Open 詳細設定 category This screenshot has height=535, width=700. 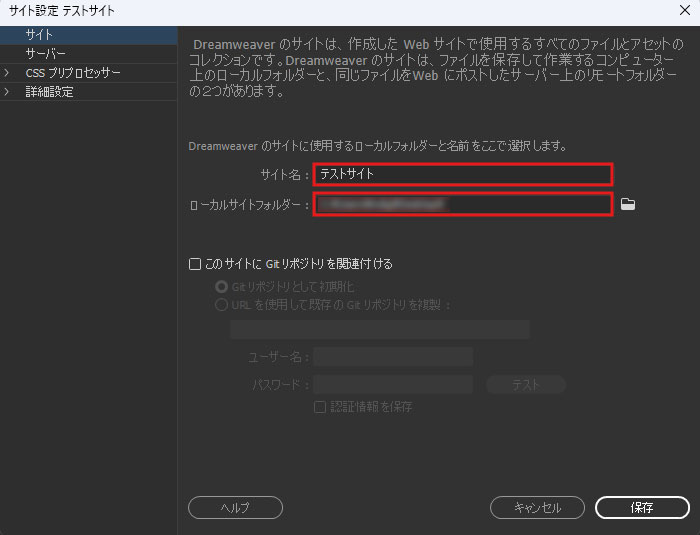[88, 92]
